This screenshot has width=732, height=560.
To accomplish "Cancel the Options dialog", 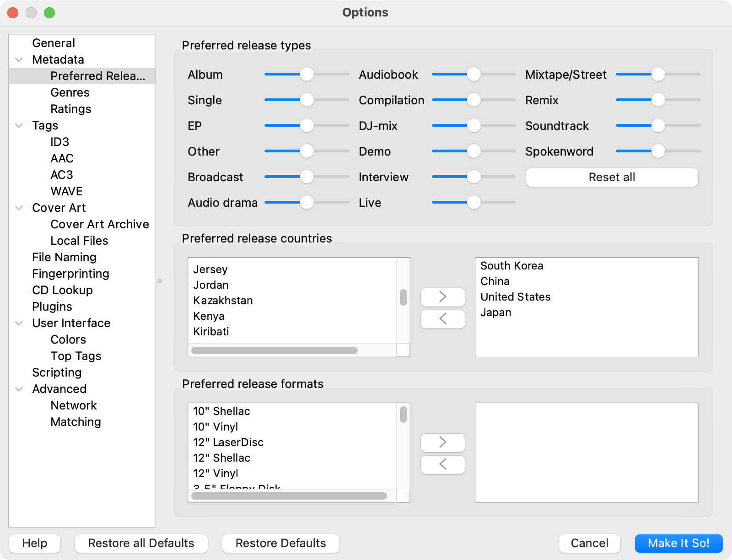I will [590, 544].
